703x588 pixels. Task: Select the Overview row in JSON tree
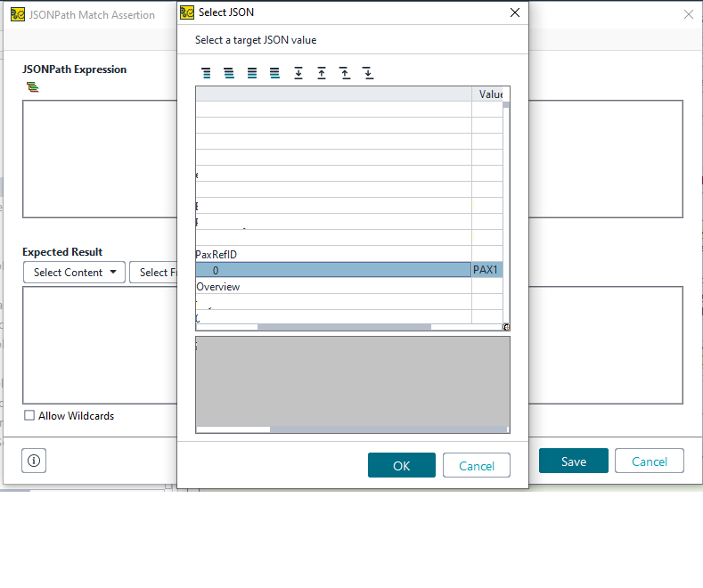333,286
